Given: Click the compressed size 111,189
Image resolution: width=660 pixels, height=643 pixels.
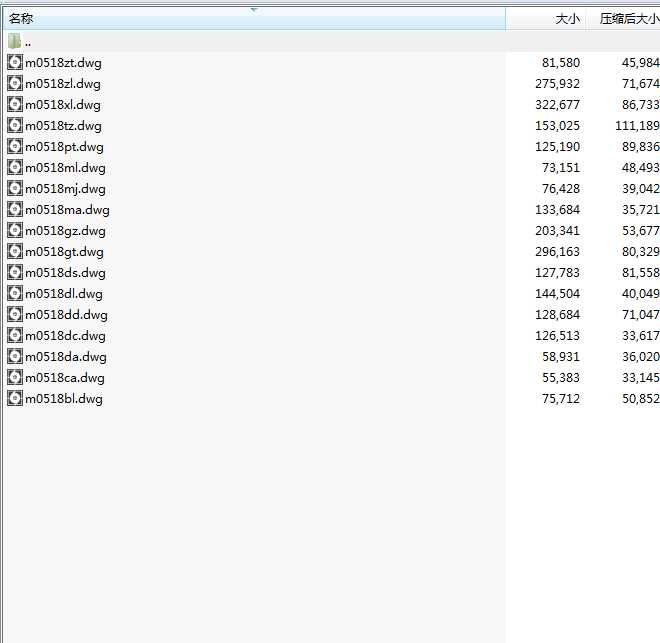Looking at the screenshot, I should pyautogui.click(x=637, y=126).
